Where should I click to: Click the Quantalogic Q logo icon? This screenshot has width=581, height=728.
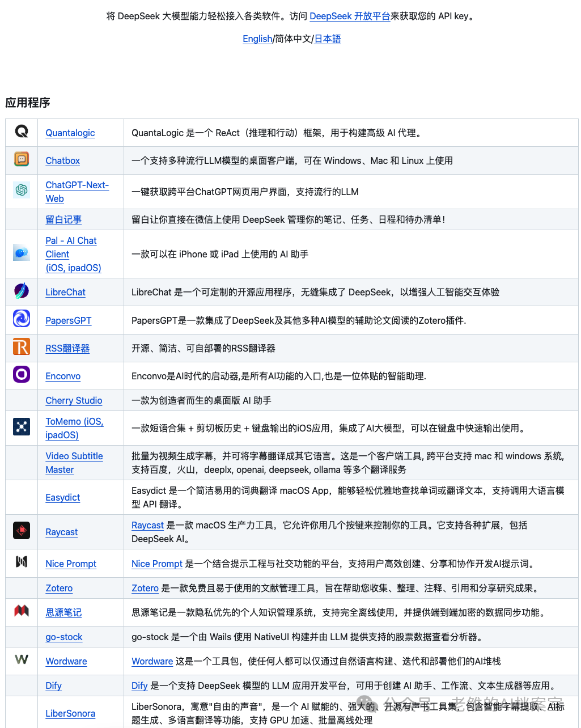(x=22, y=132)
